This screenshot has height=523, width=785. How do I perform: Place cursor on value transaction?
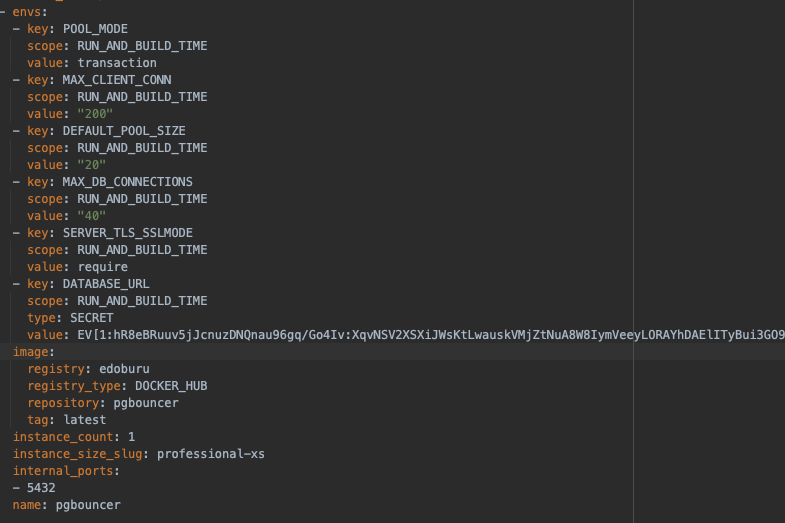(117, 63)
